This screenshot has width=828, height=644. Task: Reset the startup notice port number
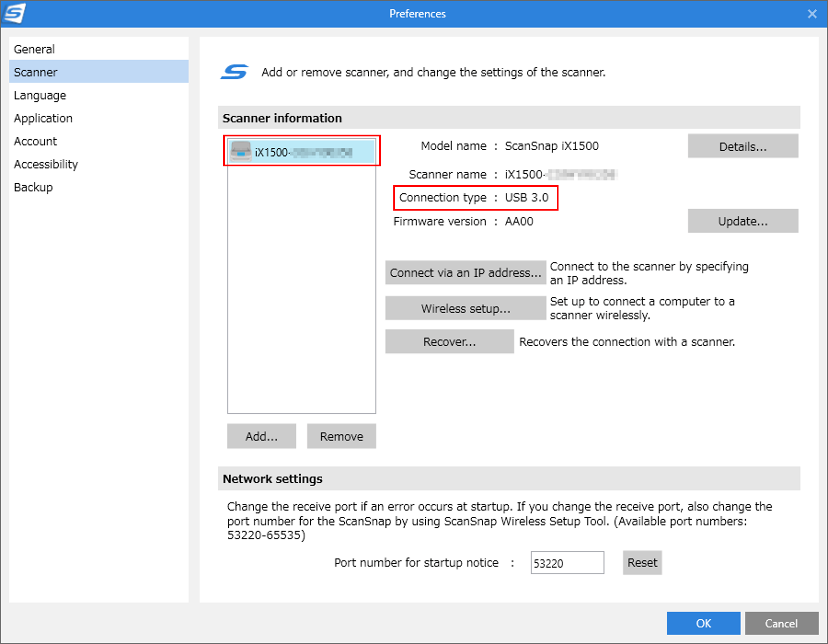[642, 562]
